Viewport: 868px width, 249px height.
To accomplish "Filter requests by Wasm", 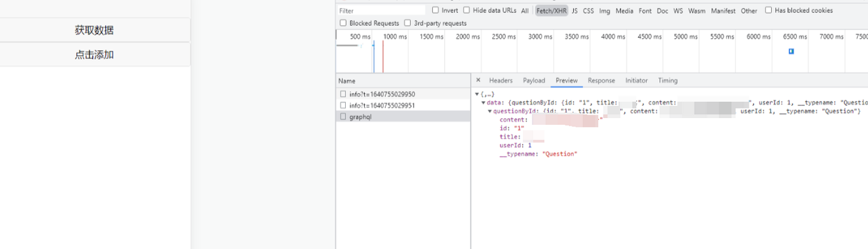I will [x=696, y=11].
